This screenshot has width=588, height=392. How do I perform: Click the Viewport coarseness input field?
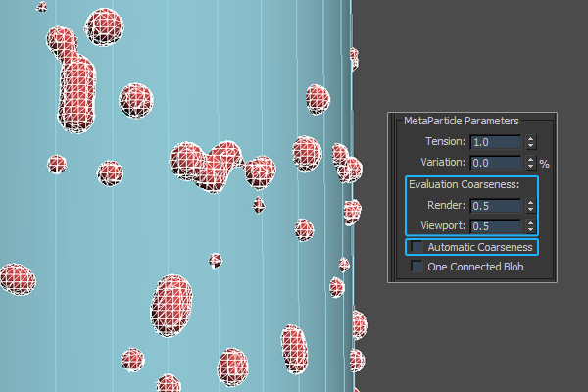496,226
